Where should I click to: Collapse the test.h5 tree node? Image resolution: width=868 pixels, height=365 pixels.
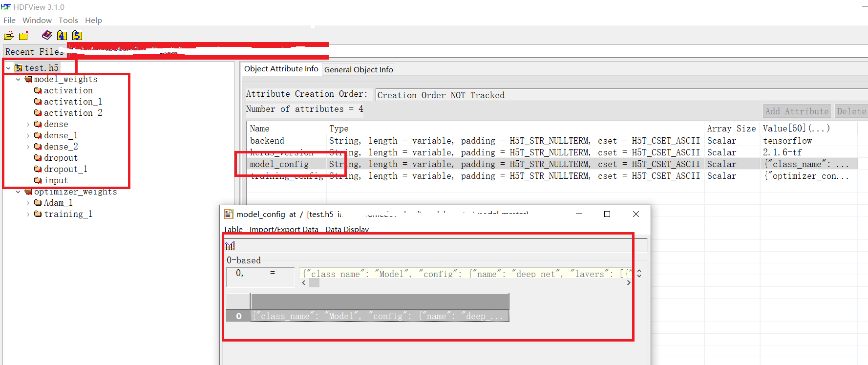coord(8,68)
